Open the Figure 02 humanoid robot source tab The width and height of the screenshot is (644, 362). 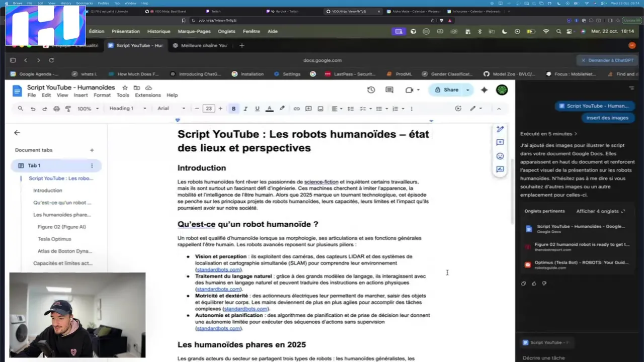pos(577,246)
